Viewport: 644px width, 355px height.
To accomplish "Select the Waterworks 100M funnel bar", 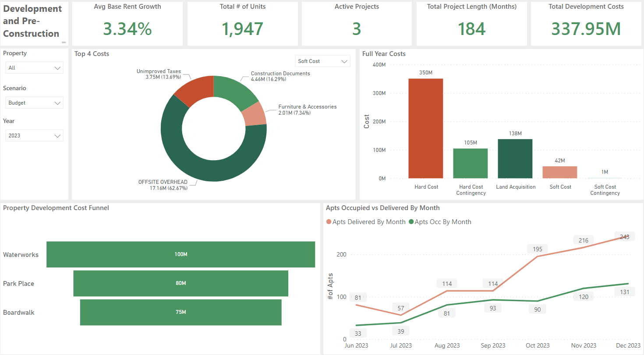I will [x=181, y=254].
